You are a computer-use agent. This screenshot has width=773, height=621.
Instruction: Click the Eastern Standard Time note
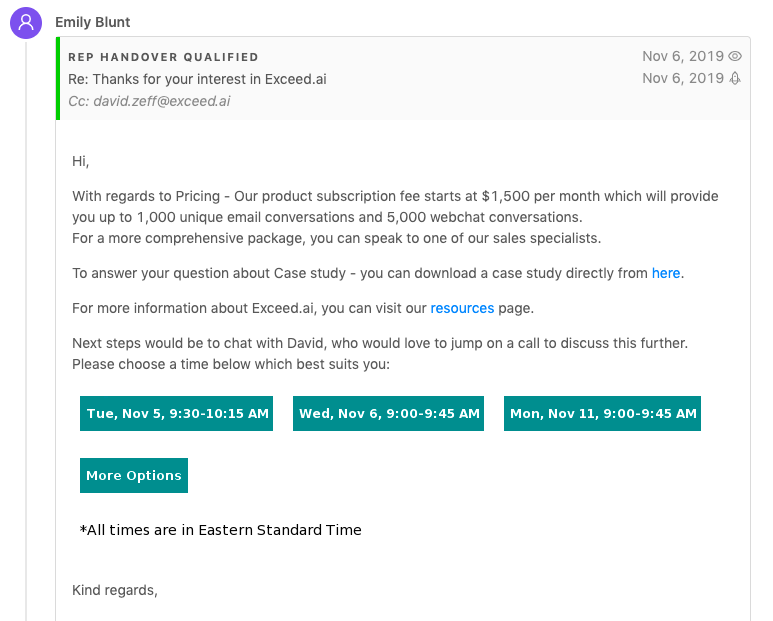click(220, 530)
